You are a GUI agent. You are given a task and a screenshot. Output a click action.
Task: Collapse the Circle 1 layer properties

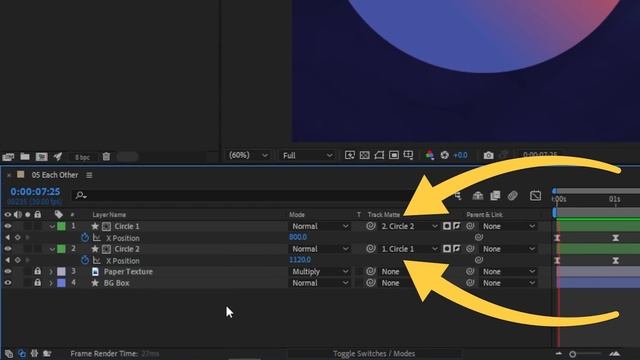(x=52, y=227)
